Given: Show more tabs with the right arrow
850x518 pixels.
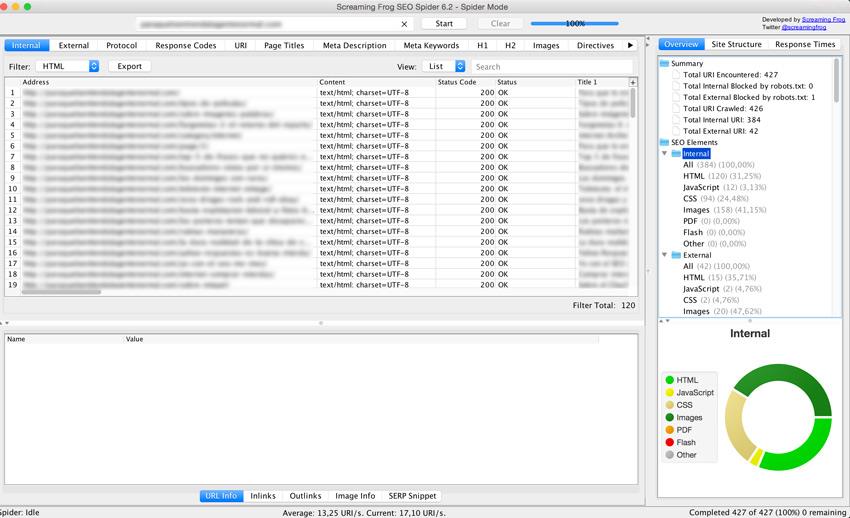Looking at the screenshot, I should tap(630, 46).
